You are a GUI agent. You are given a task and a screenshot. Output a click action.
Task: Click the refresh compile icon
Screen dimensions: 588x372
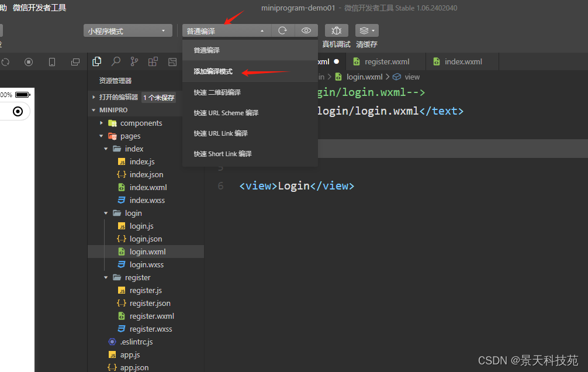(283, 30)
